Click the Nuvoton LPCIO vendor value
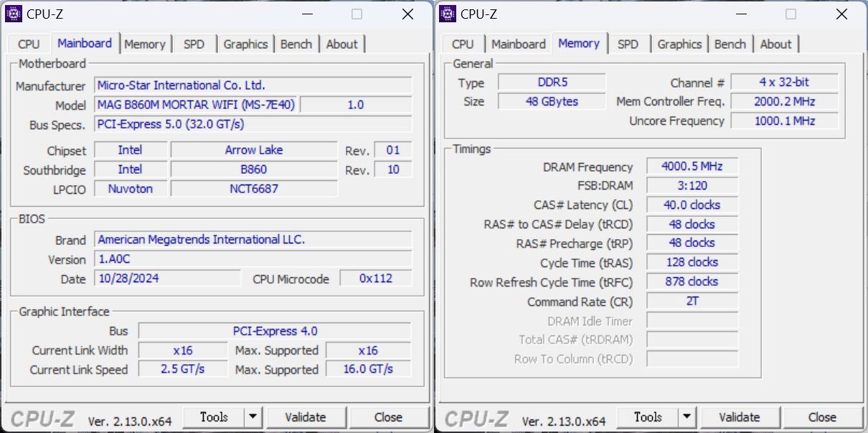Screen dimensions: 868x433 pos(131,189)
